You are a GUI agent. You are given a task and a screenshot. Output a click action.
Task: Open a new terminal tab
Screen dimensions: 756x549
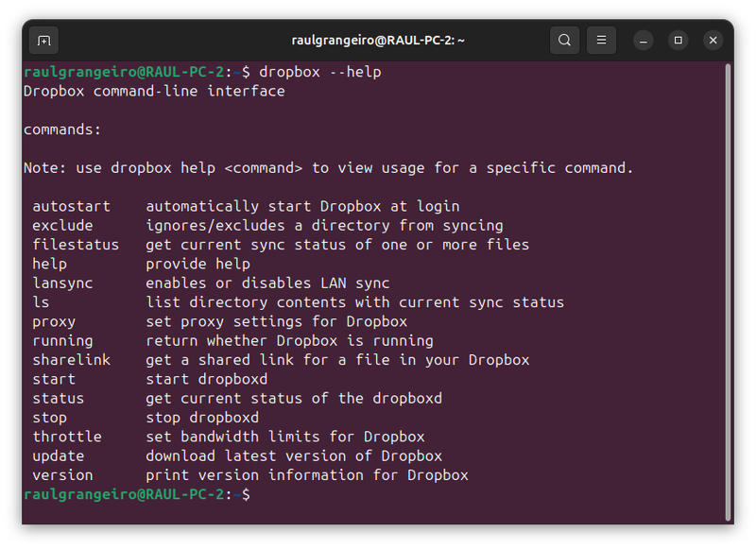tap(43, 40)
